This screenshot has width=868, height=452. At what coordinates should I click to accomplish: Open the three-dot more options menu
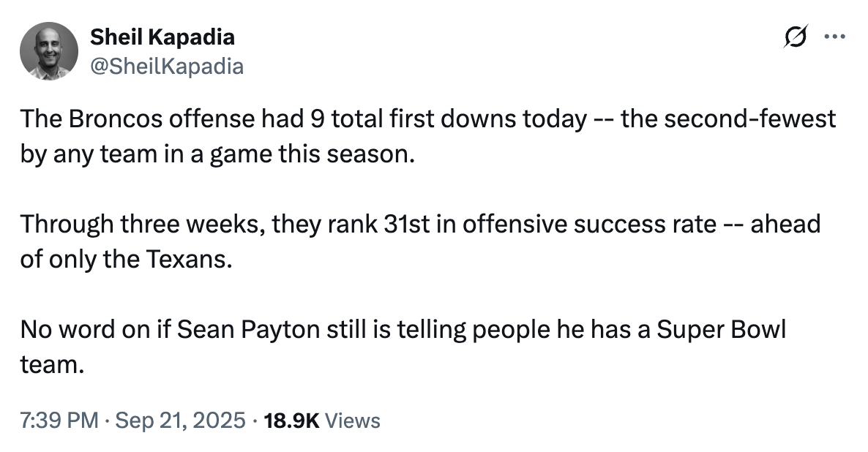(x=834, y=37)
